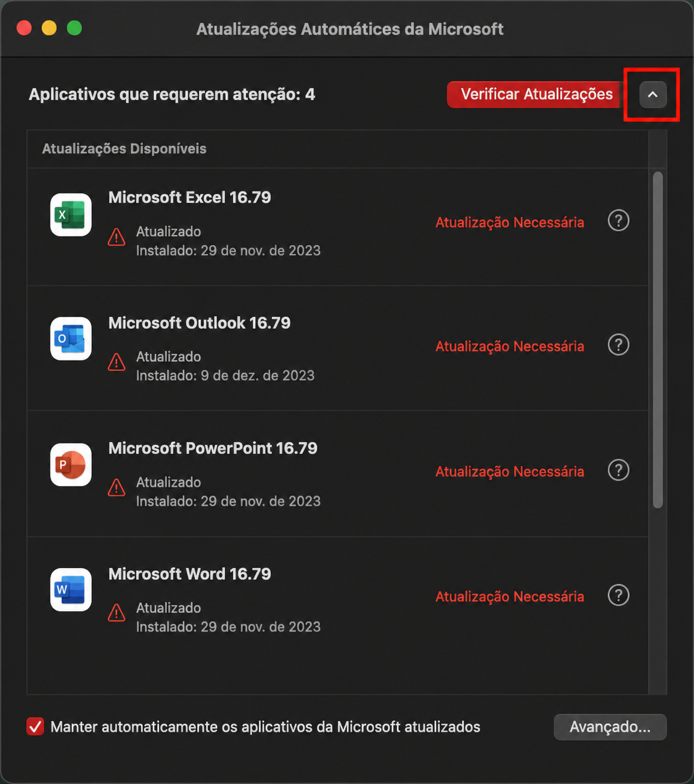The image size is (694, 784).
Task: Select the Microsoft Outlook 16.79 title
Action: pos(199,323)
